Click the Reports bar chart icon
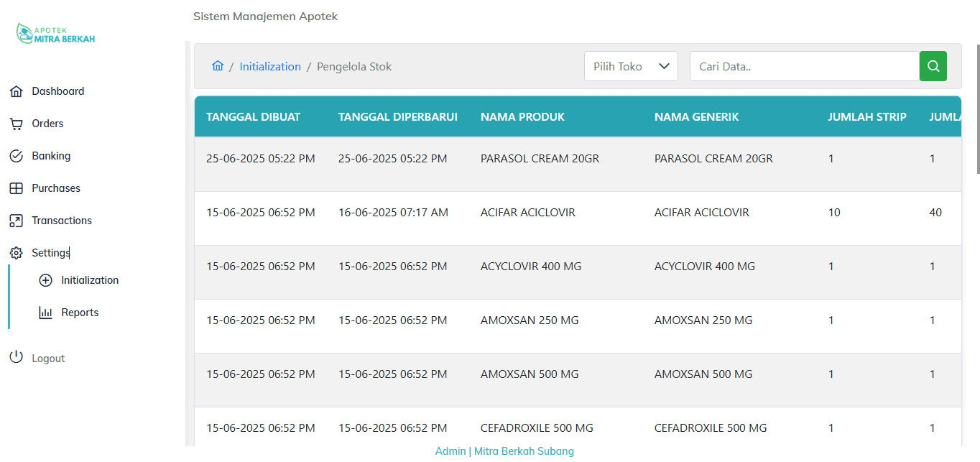 [x=45, y=313]
